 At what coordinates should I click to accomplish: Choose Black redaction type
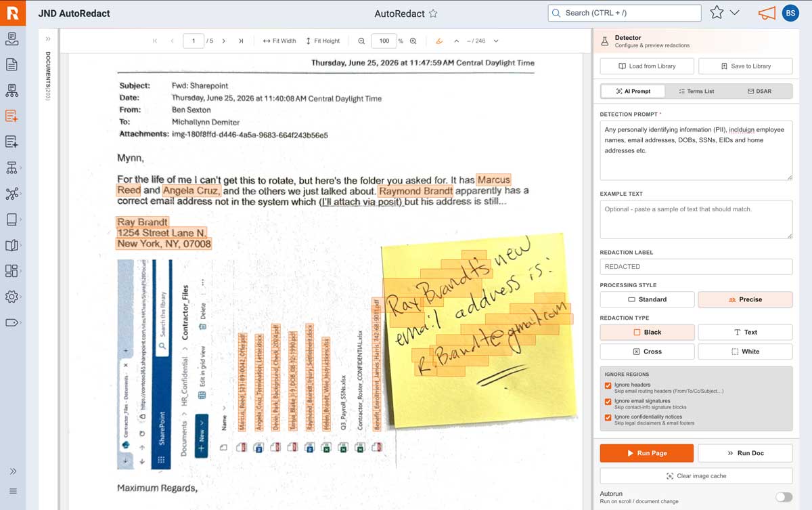[647, 333]
